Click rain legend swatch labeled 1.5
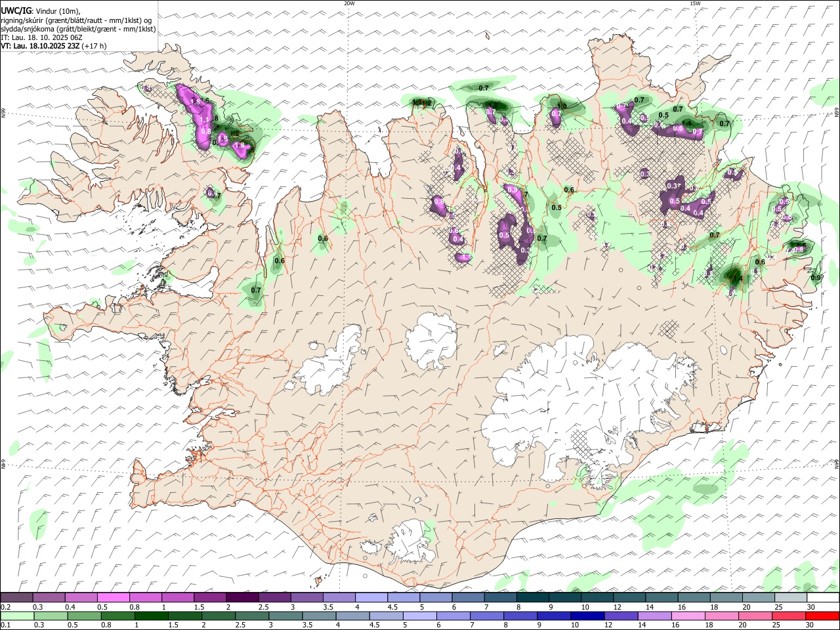 [x=185, y=616]
